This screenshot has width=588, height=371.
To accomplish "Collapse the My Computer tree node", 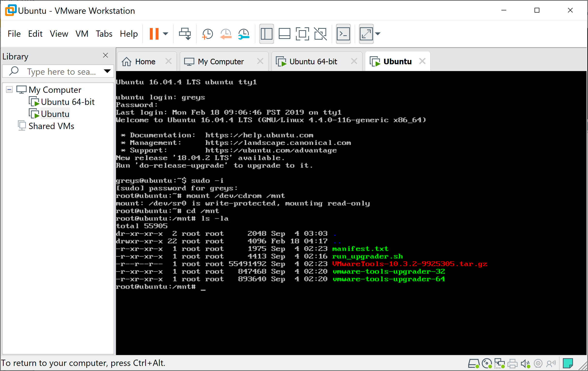I will pyautogui.click(x=9, y=89).
